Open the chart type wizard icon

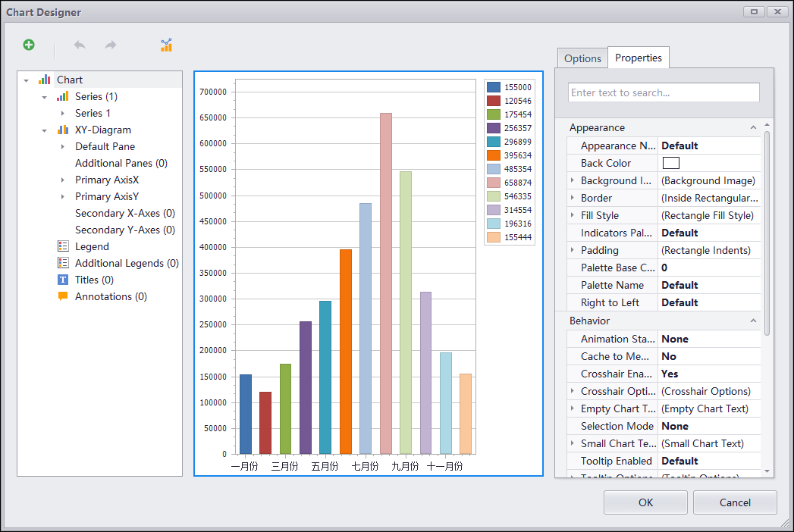tap(166, 45)
